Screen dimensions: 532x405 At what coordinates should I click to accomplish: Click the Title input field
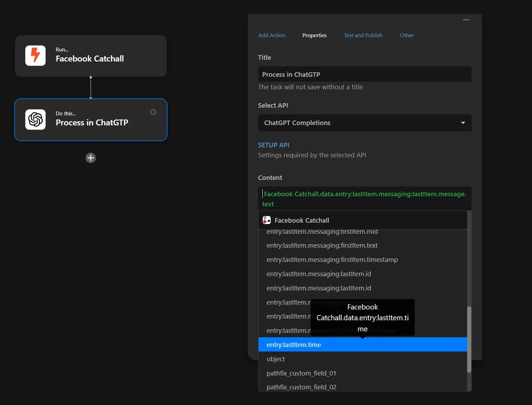click(364, 74)
